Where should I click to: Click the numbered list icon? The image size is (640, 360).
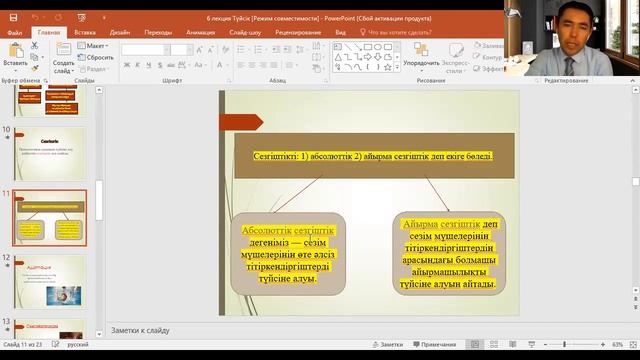click(258, 49)
